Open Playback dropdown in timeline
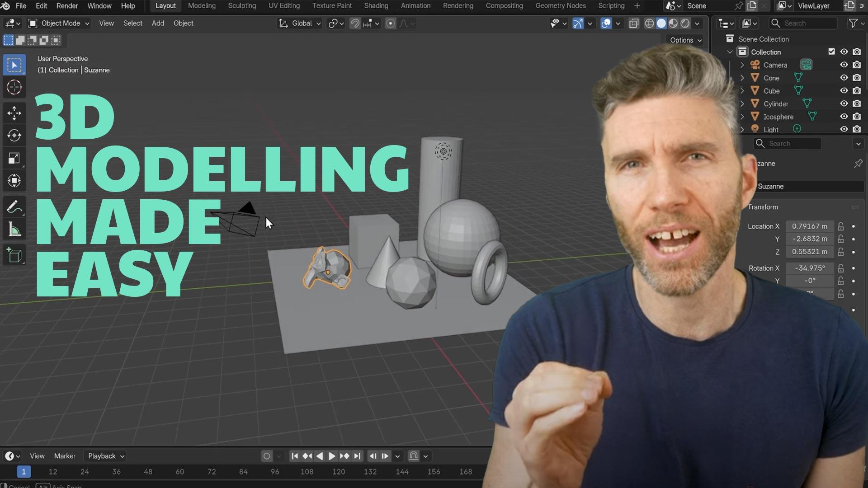Image resolution: width=868 pixels, height=488 pixels. 106,456
